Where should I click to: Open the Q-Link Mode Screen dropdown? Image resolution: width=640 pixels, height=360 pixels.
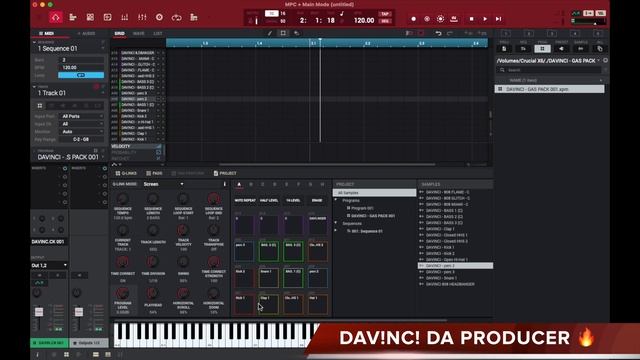coord(163,184)
